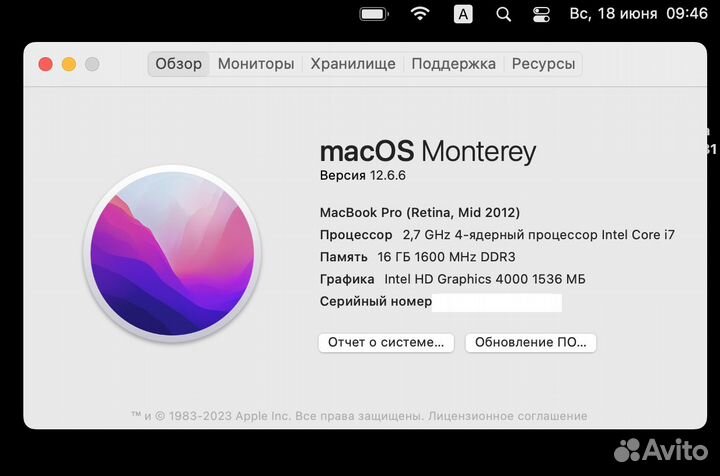Viewport: 720px width, 476px height.
Task: Open the Хранилище tab
Action: coord(353,64)
